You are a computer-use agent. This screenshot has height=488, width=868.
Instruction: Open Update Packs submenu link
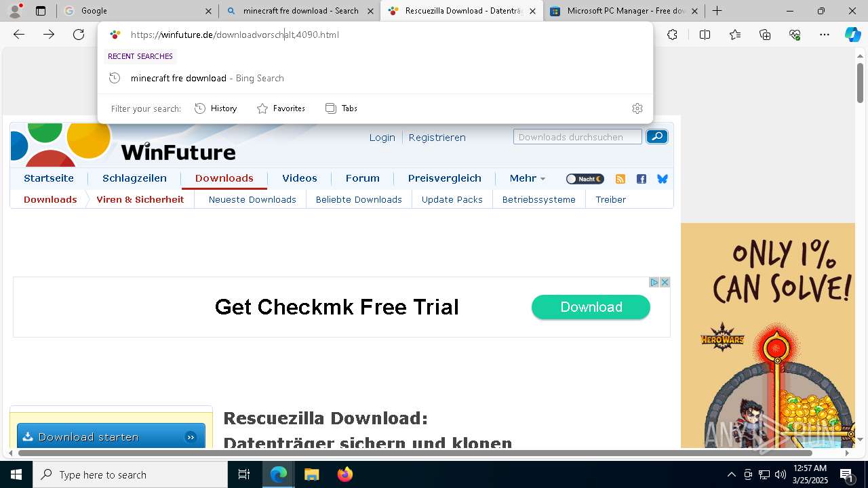tap(452, 199)
